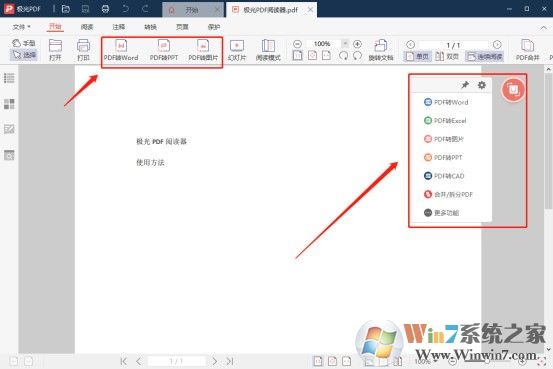This screenshot has width=553, height=369.
Task: Switch to the 注释 ribbon tab
Action: [118, 27]
